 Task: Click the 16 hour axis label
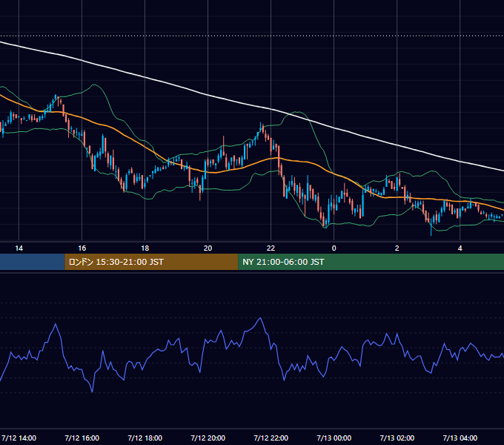click(x=82, y=248)
